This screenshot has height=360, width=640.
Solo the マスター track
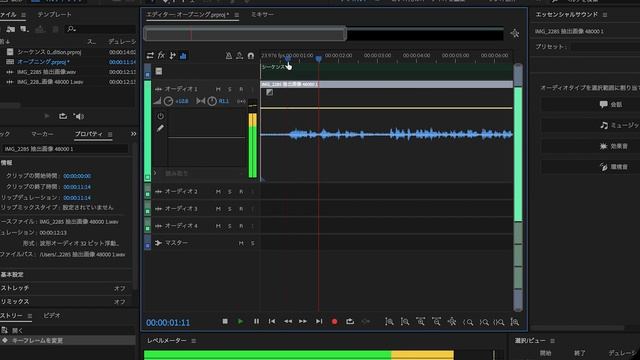[x=253, y=243]
